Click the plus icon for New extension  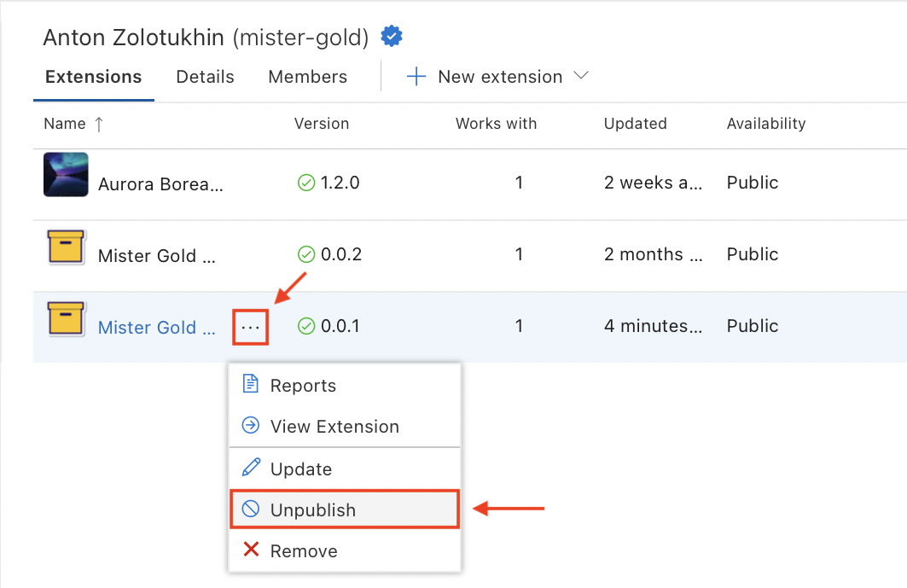coord(416,77)
